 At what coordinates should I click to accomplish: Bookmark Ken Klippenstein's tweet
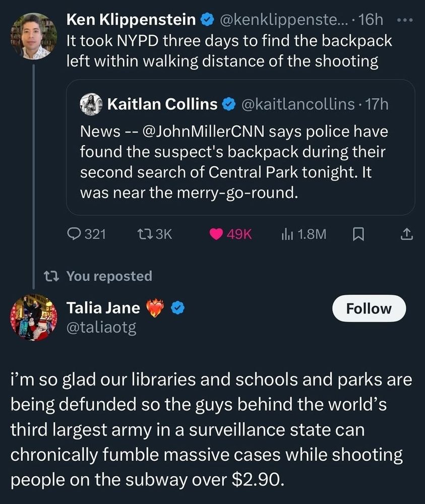357,234
